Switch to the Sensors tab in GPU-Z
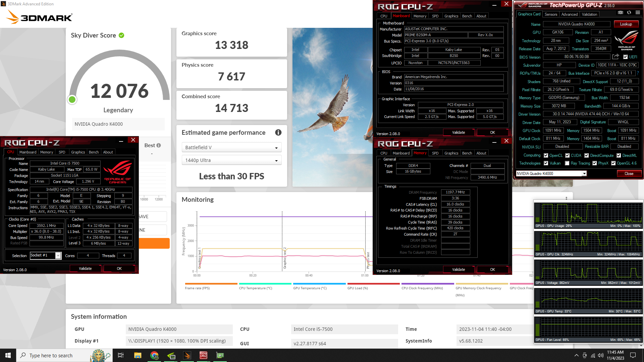Screen dimensions: 644x362 [x=551, y=14]
